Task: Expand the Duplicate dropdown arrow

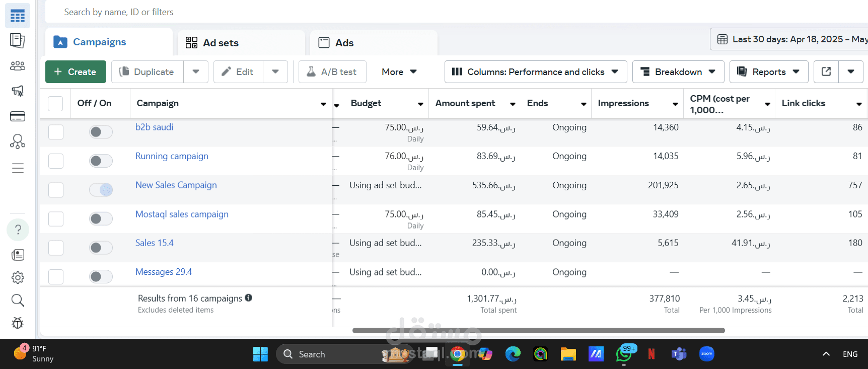Action: [x=196, y=71]
